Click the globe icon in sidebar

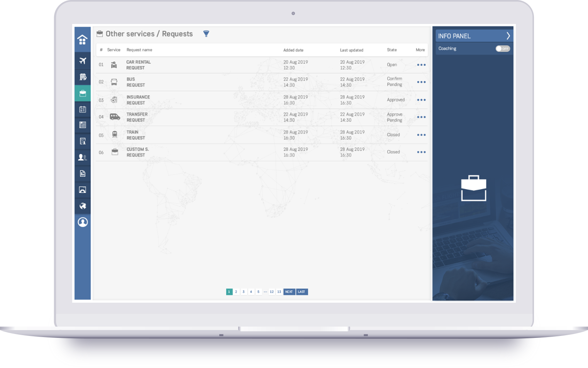coord(82,206)
